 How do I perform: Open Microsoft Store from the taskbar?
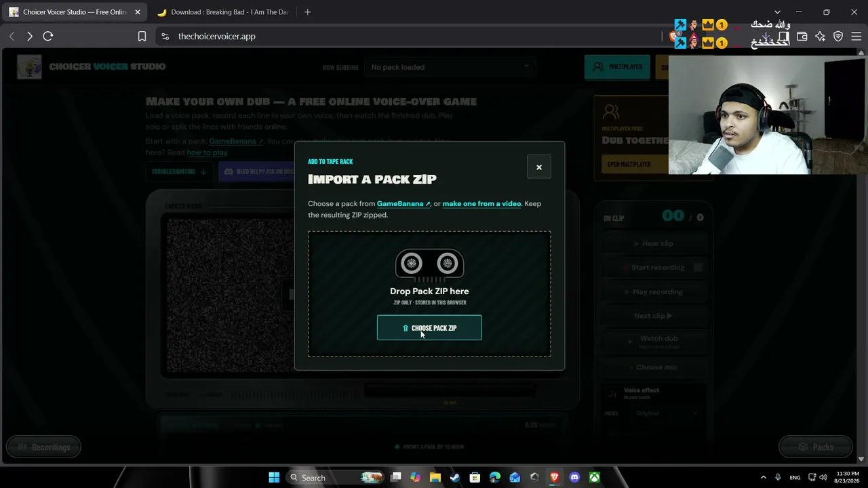475,478
